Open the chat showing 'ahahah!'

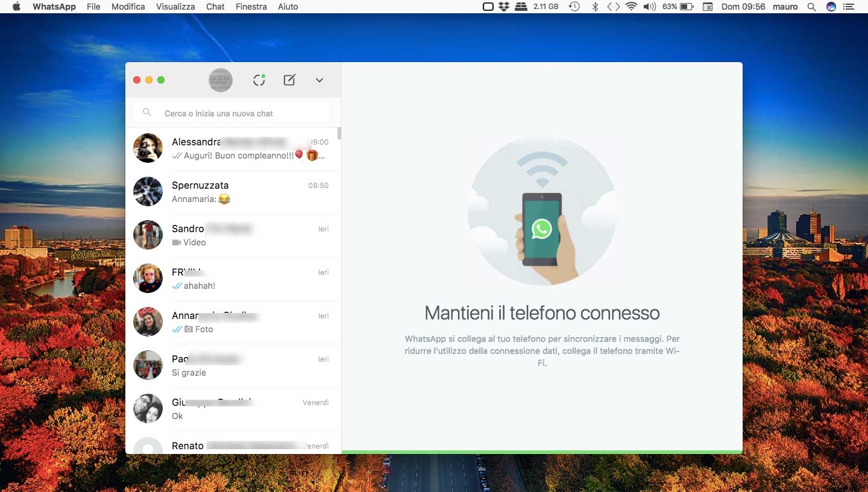click(233, 279)
